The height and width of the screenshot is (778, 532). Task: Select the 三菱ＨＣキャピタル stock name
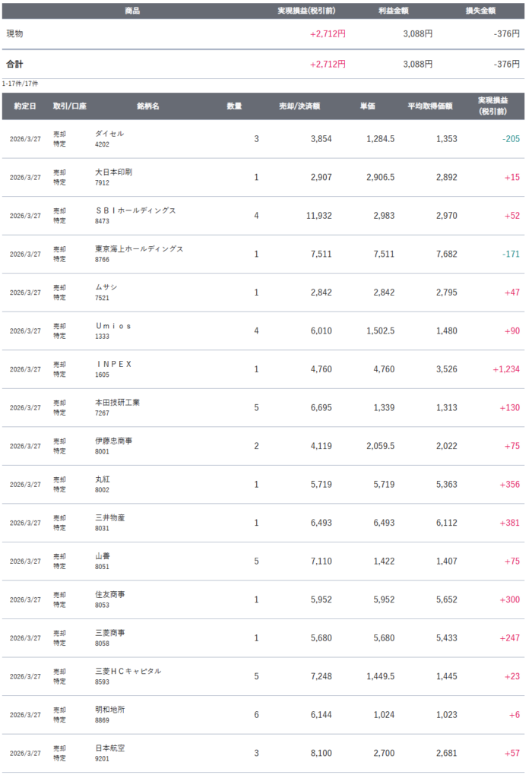pyautogui.click(x=128, y=671)
